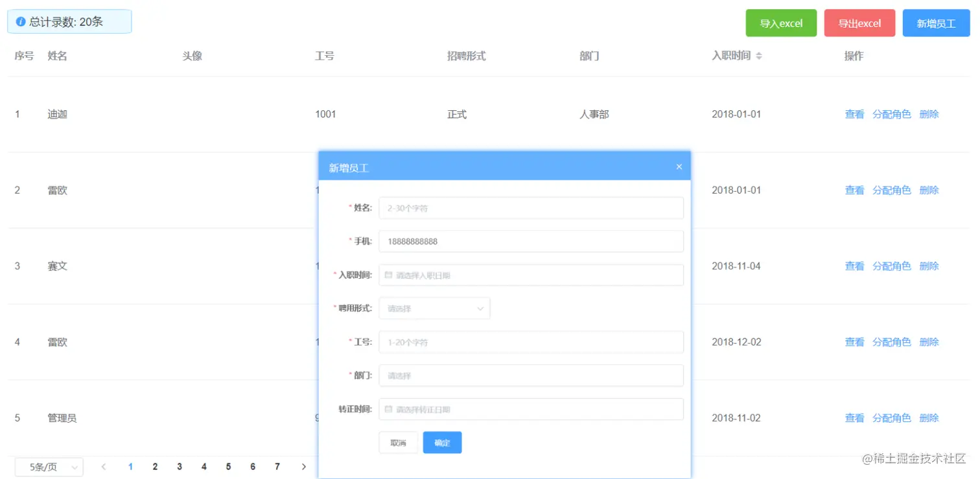The width and height of the screenshot is (980, 479).
Task: Click the info icon beside 总计录数
Action: coord(21,21)
